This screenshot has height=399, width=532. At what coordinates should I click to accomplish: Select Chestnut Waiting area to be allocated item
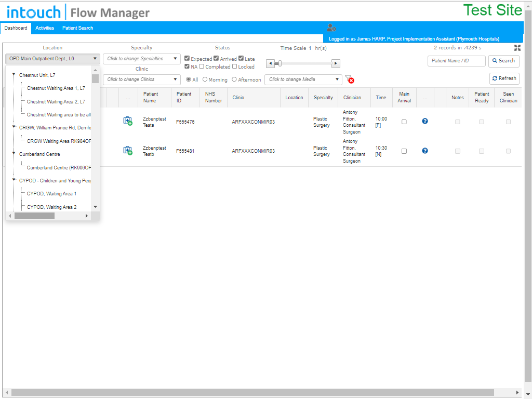59,115
